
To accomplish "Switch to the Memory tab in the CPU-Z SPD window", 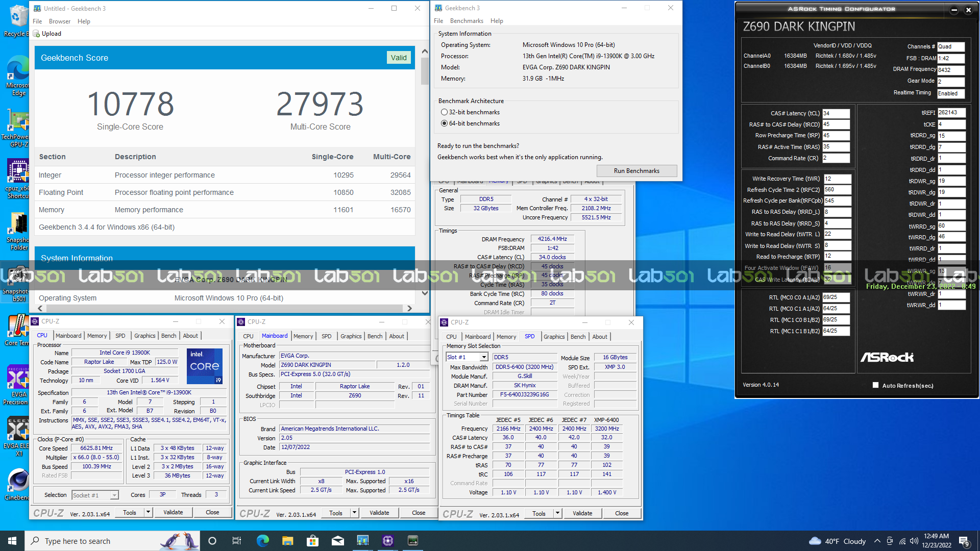I will coord(506,337).
